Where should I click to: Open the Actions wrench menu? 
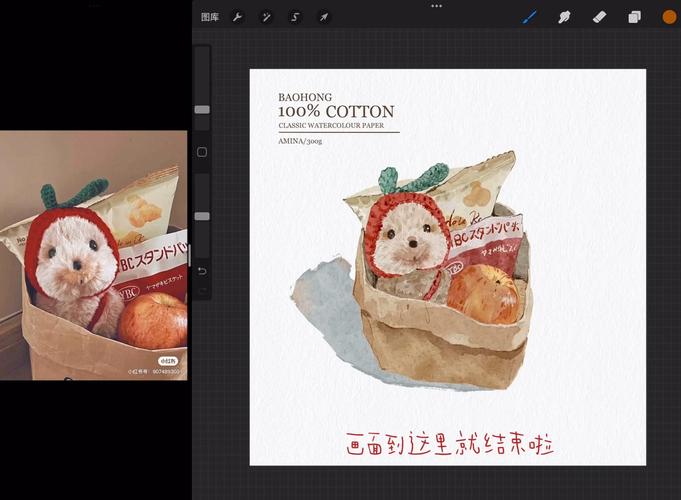click(x=238, y=17)
